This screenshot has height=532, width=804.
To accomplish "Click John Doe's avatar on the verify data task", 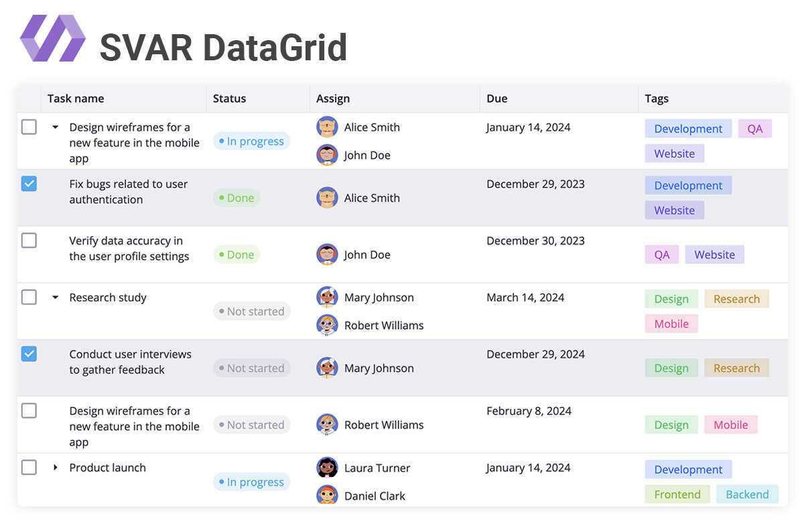I will pyautogui.click(x=327, y=254).
